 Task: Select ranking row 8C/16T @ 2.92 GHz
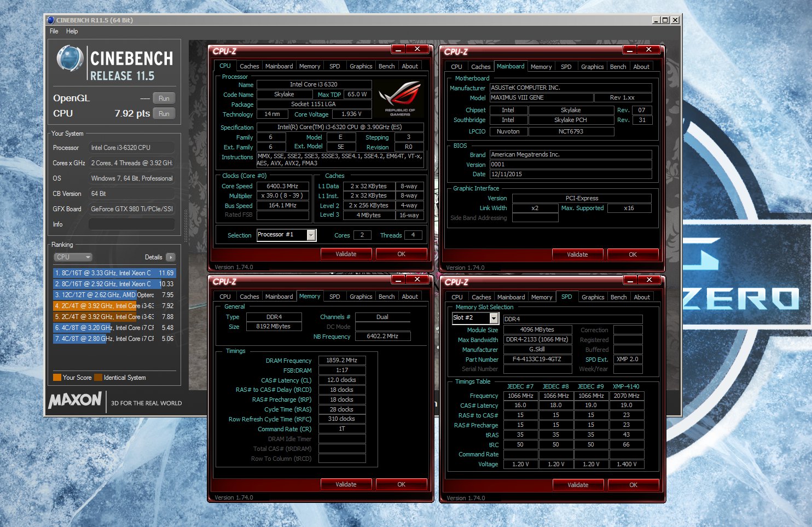(x=114, y=284)
